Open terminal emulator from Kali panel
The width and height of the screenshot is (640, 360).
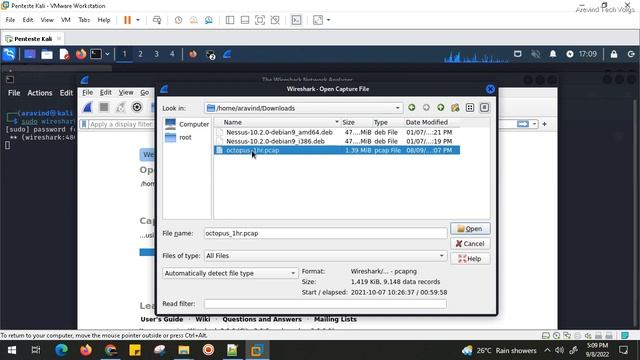point(96,54)
